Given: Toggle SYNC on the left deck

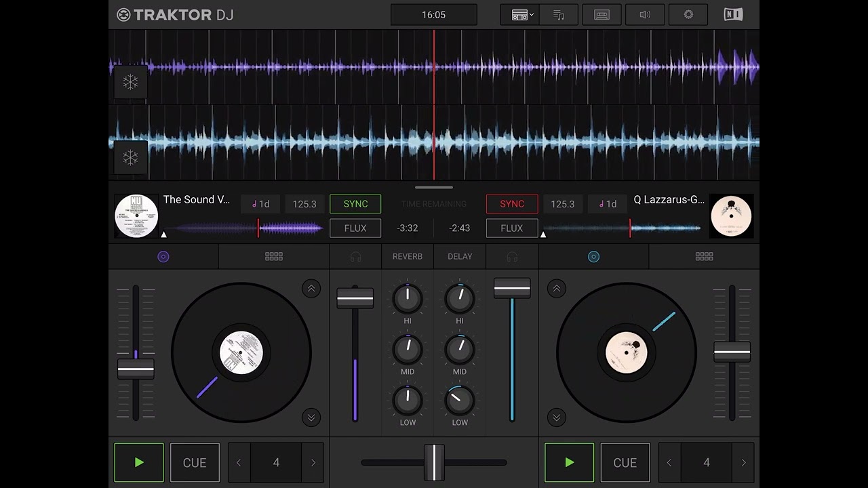Looking at the screenshot, I should point(355,204).
